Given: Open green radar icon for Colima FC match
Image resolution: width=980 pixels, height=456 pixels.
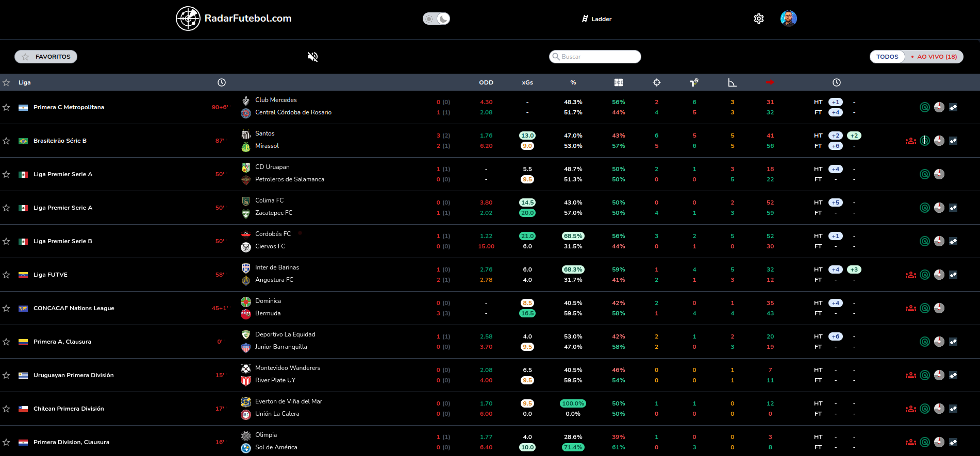Looking at the screenshot, I should pos(925,208).
